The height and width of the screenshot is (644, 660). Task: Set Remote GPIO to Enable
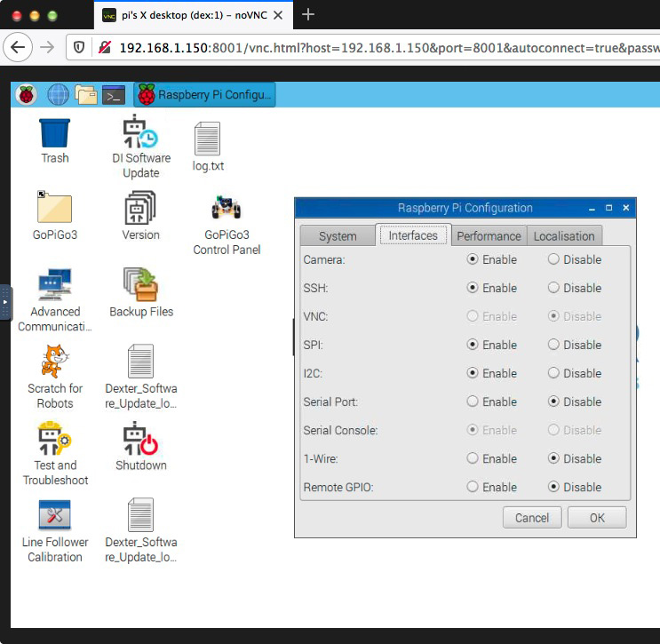click(473, 487)
